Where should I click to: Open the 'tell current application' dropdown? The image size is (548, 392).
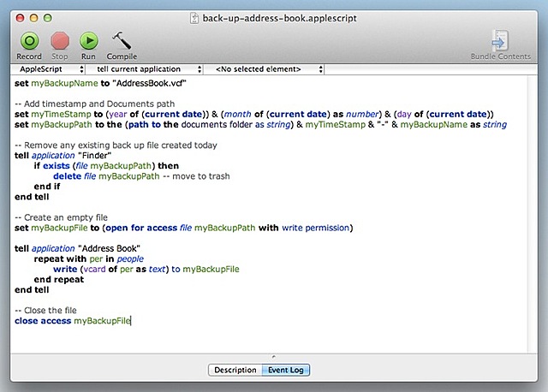pos(145,69)
